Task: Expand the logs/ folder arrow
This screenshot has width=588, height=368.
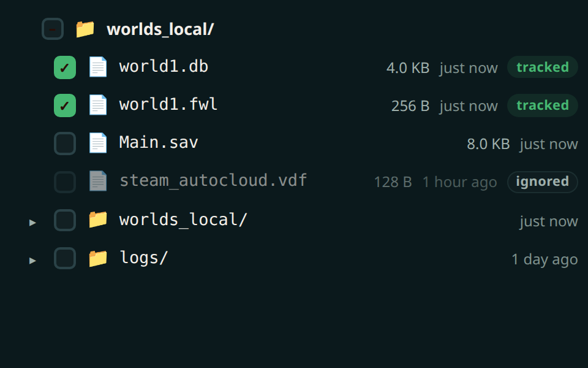Action: 32,260
